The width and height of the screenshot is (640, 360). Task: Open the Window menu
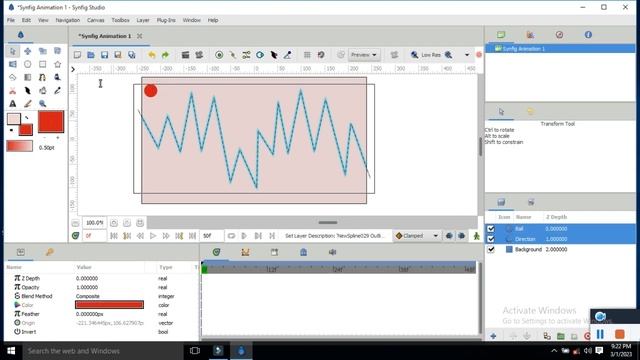[191, 20]
